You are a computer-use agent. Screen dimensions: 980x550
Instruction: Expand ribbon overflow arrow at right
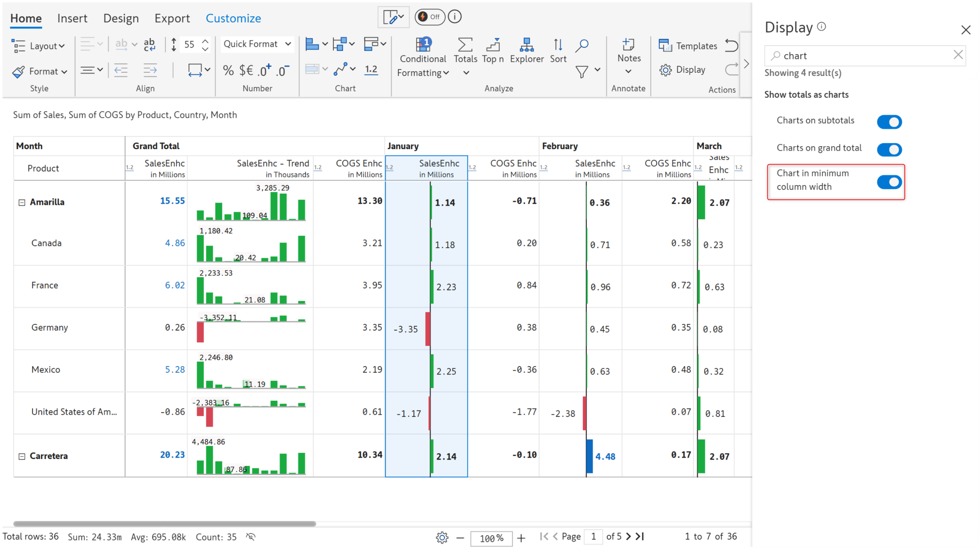point(746,64)
